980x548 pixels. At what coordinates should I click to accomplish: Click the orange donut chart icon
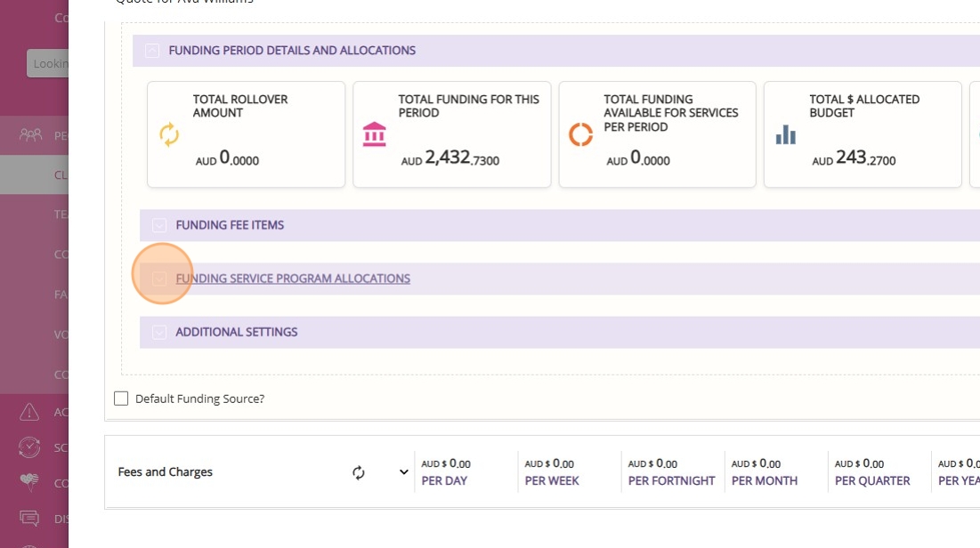tap(580, 134)
